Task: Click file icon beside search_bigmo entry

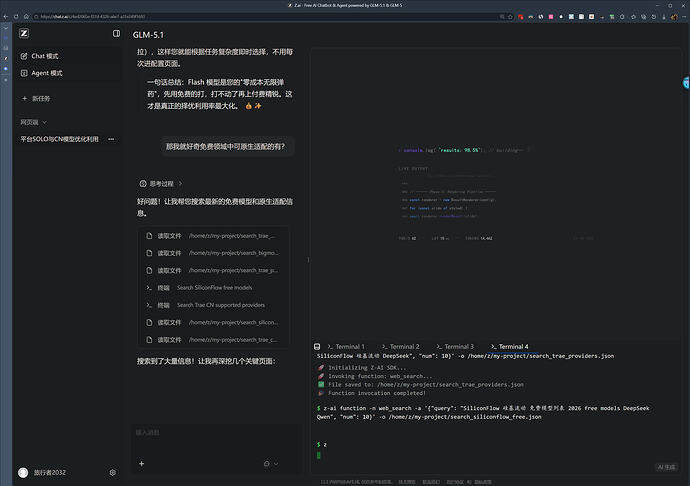Action: point(149,253)
